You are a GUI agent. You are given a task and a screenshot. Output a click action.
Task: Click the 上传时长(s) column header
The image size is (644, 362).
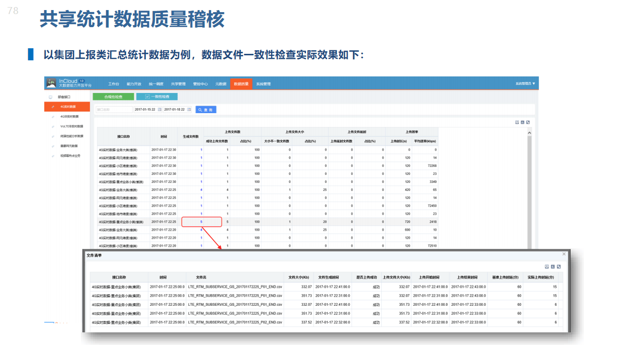398,141
